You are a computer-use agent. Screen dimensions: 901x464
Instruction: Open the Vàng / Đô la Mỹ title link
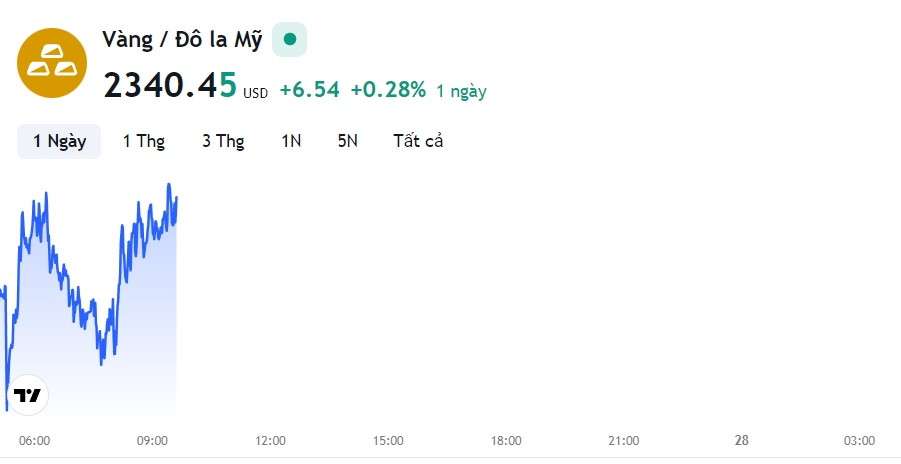(182, 40)
